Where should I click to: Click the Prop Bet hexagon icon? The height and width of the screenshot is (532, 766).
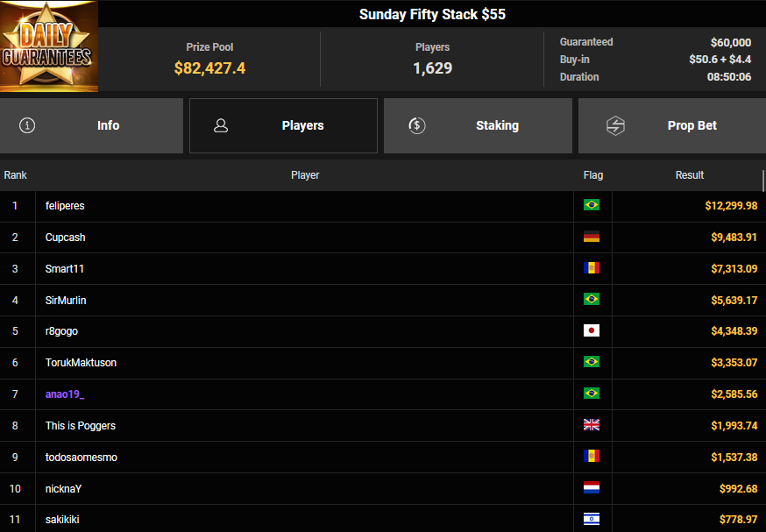click(x=615, y=125)
